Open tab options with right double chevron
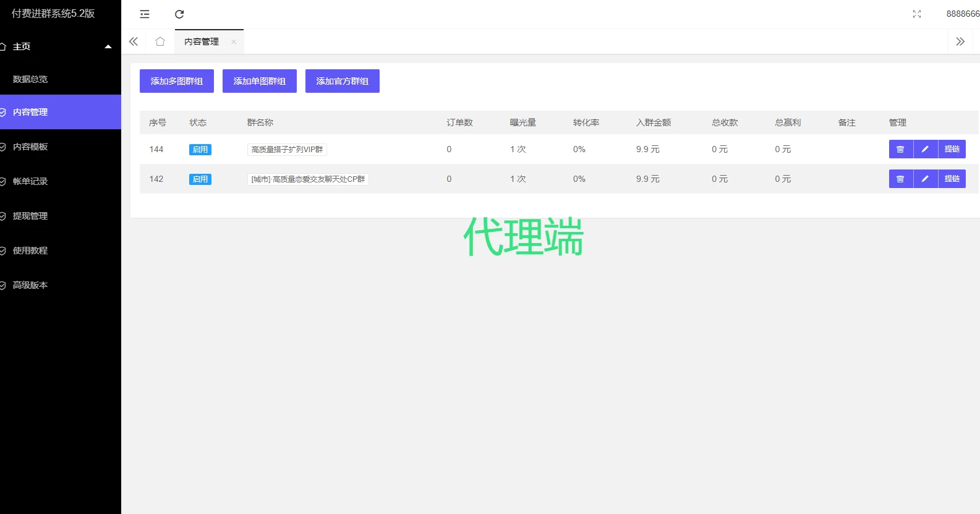This screenshot has height=514, width=980. click(960, 41)
